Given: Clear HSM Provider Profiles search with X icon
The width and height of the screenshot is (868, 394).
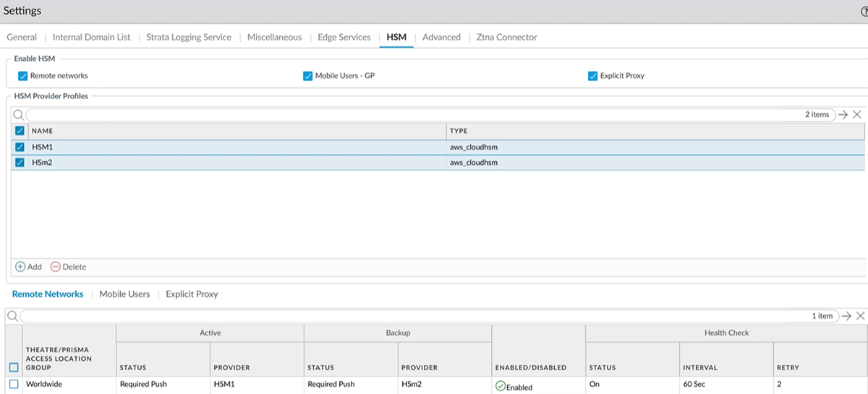Looking at the screenshot, I should tap(857, 115).
